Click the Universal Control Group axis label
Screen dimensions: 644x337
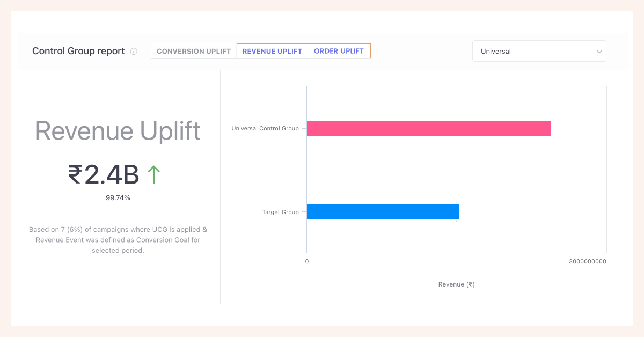[x=265, y=129]
